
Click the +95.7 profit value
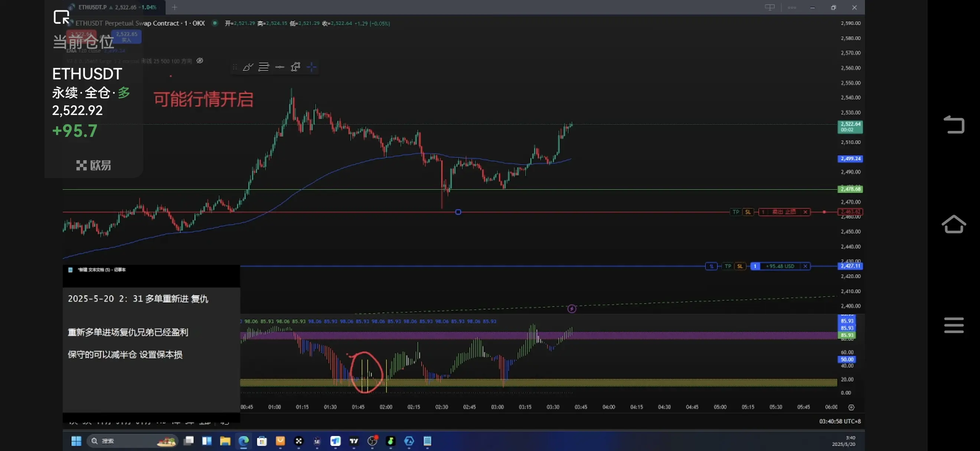point(75,131)
